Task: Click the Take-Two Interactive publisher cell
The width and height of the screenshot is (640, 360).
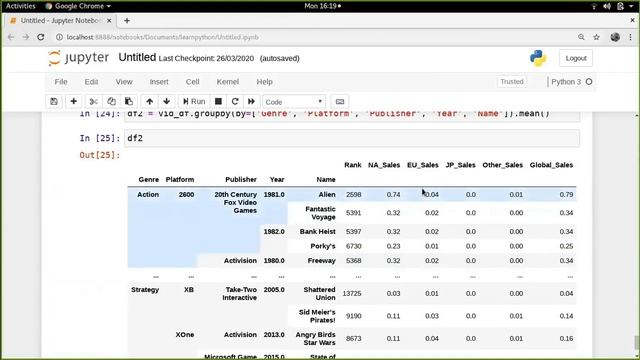Action: (x=240, y=293)
